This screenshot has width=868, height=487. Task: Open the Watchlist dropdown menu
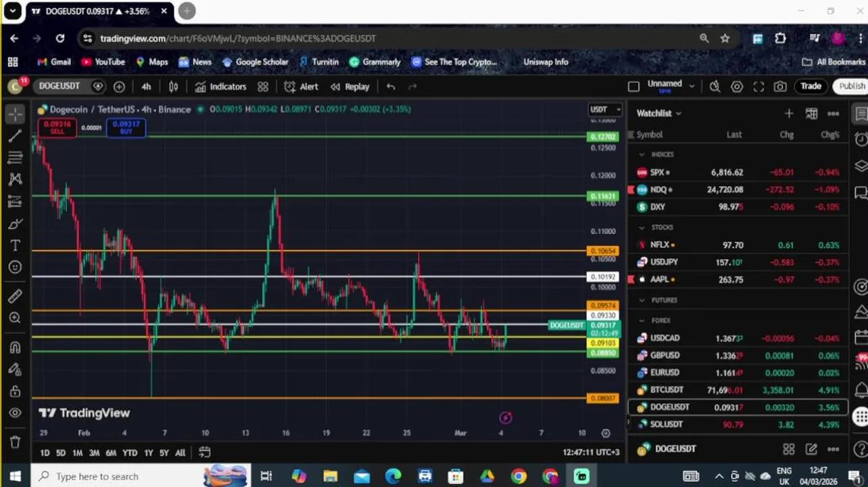click(x=658, y=114)
